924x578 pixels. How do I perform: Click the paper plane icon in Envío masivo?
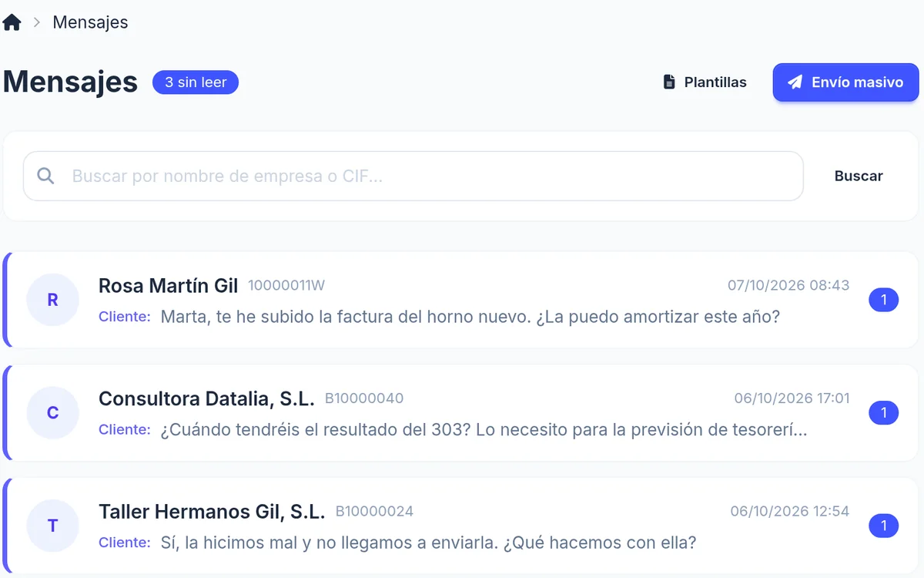pyautogui.click(x=795, y=82)
